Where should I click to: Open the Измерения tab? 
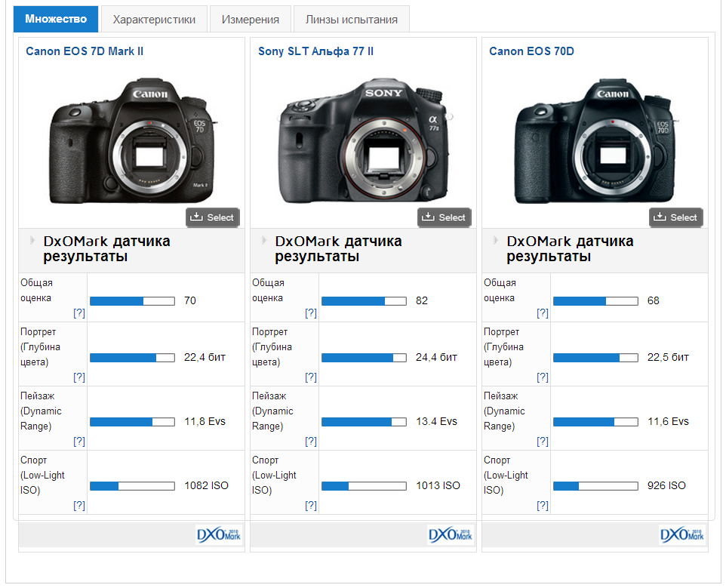click(251, 20)
